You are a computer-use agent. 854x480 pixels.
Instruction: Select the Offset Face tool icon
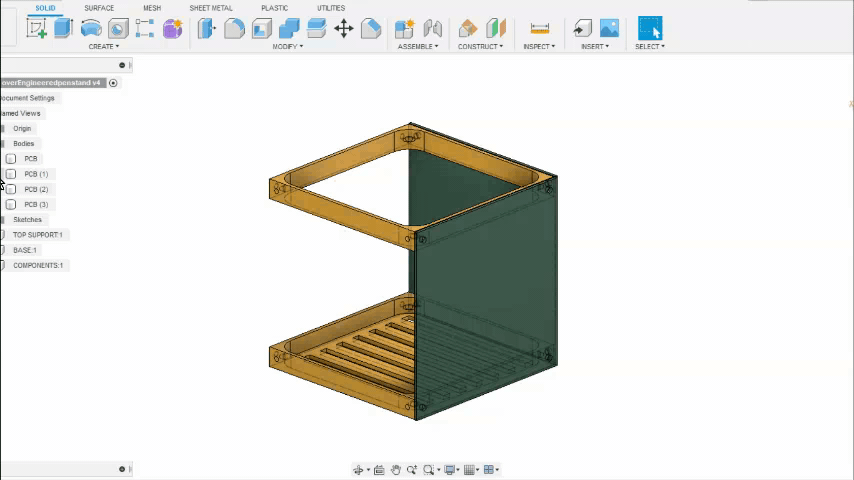click(316, 28)
